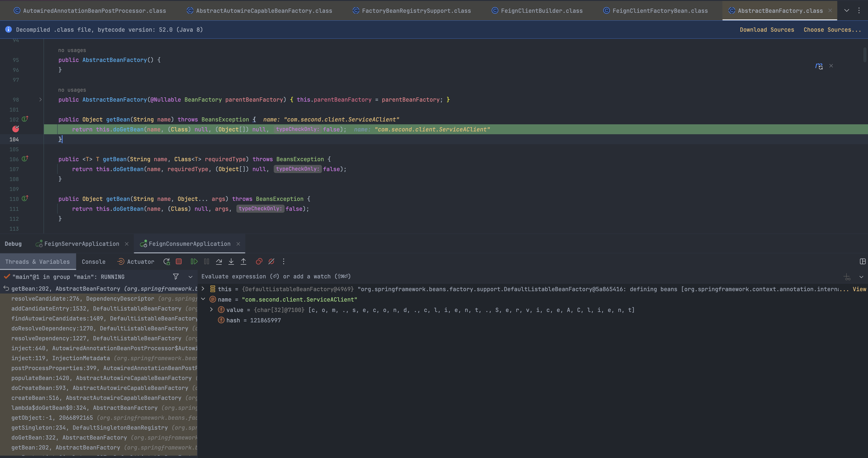This screenshot has width=868, height=458.
Task: Close the FeignConsumerApplication debug tab
Action: (238, 244)
